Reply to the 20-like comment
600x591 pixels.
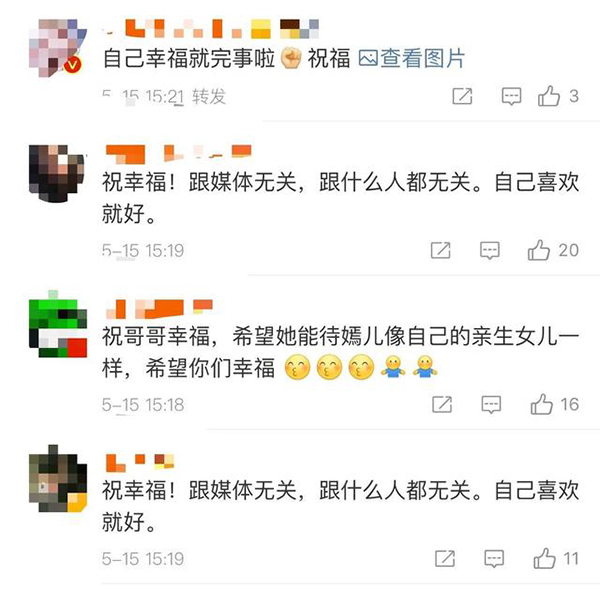(490, 251)
